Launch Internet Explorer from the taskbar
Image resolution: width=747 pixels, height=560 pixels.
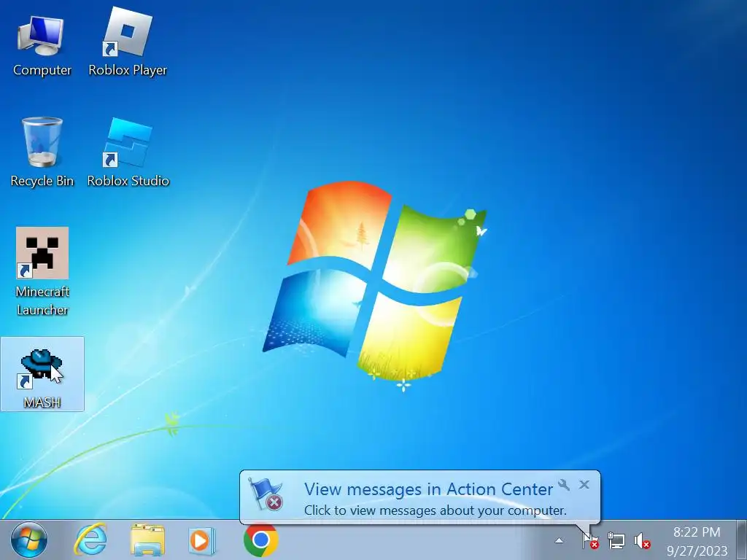(90, 540)
